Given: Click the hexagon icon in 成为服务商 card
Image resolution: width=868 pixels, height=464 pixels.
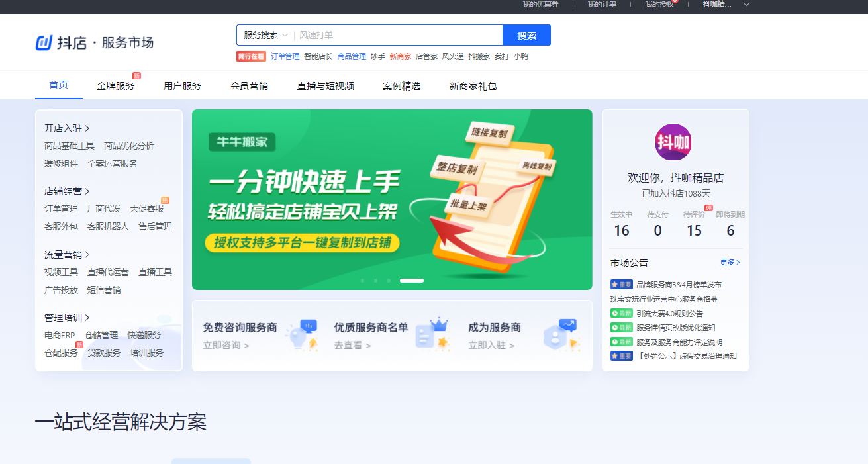Looking at the screenshot, I should click(x=561, y=335).
